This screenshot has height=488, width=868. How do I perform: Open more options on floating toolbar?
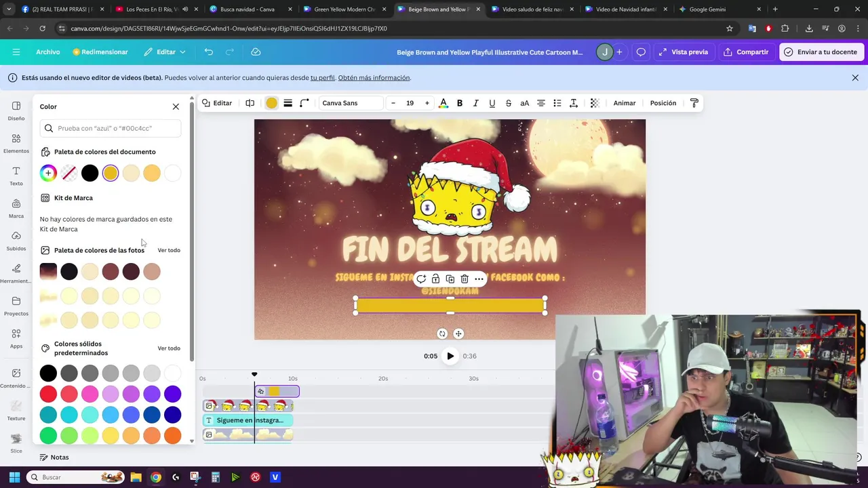click(479, 279)
